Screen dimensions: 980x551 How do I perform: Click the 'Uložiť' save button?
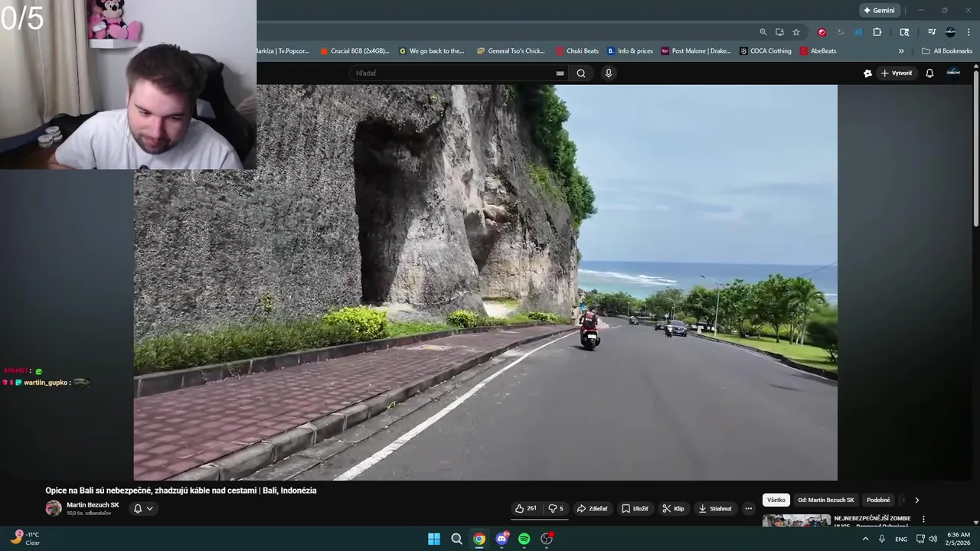(635, 509)
